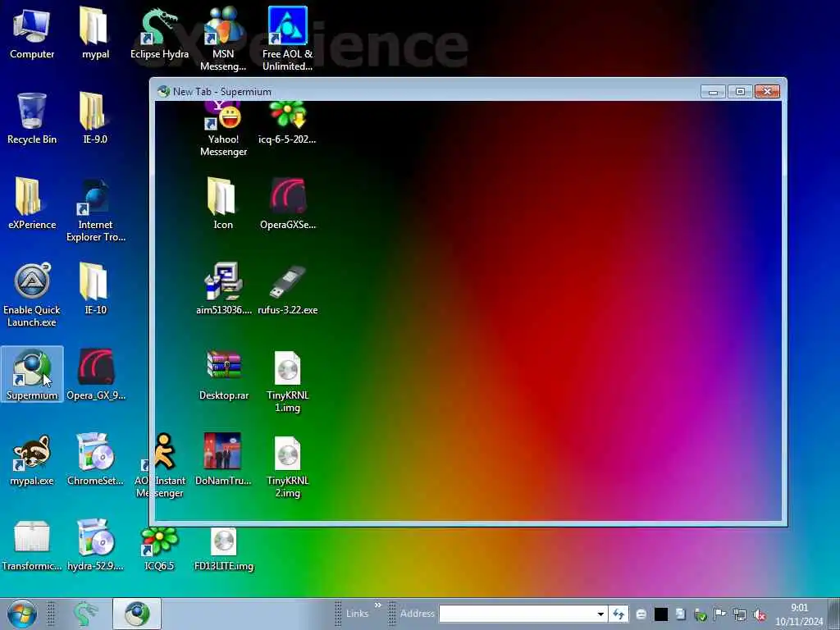Minimize the Supermium window

713,92
